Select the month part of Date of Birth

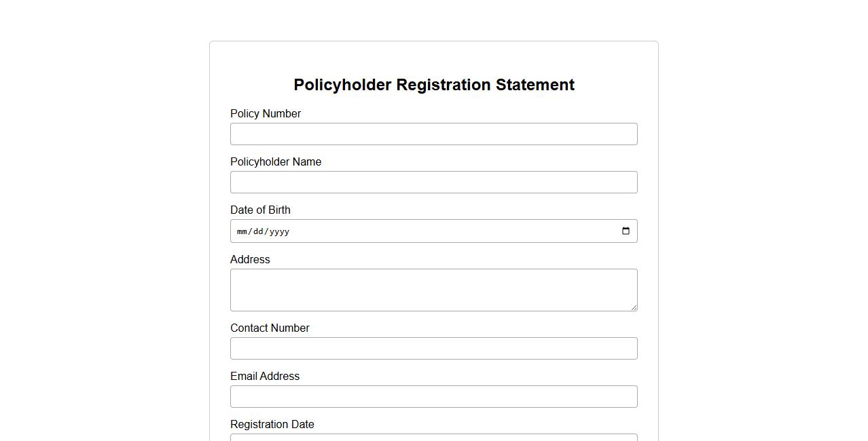click(x=242, y=231)
